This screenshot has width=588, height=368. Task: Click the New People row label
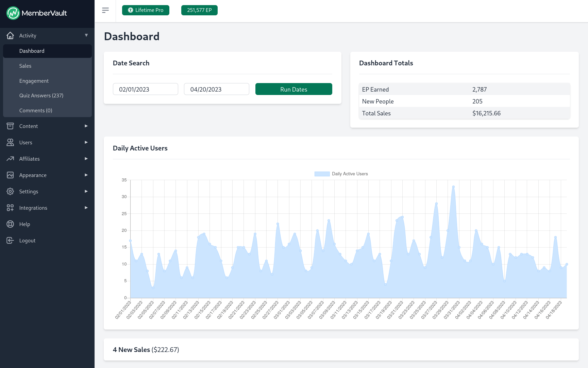tap(378, 101)
